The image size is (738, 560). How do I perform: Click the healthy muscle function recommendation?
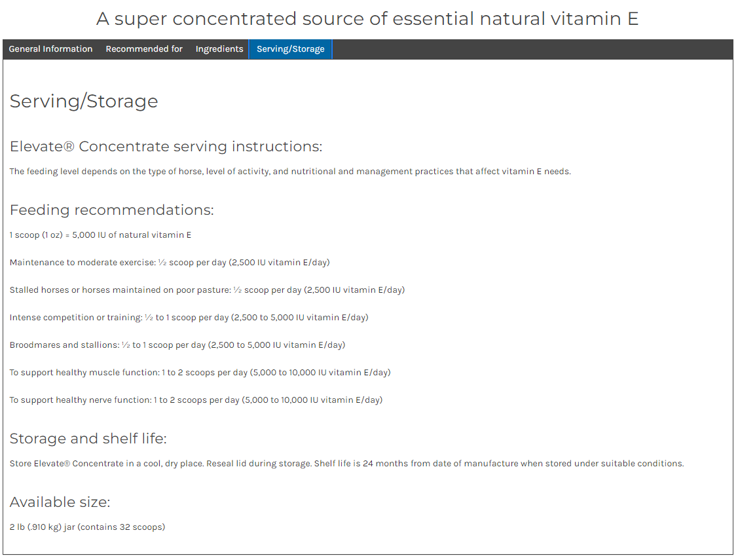pyautogui.click(x=200, y=373)
